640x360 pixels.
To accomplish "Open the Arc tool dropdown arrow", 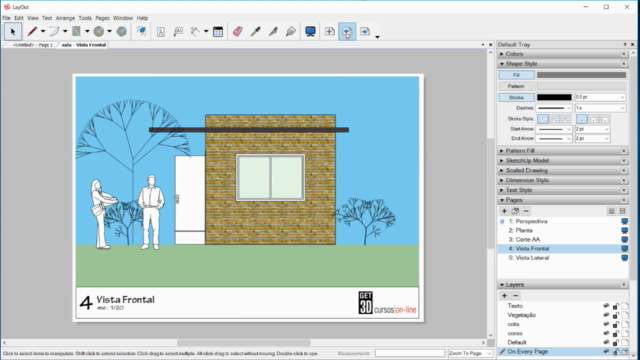I will click(x=65, y=31).
